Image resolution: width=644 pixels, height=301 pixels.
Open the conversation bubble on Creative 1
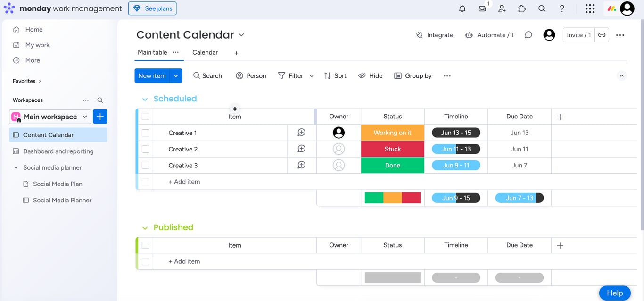tap(301, 133)
